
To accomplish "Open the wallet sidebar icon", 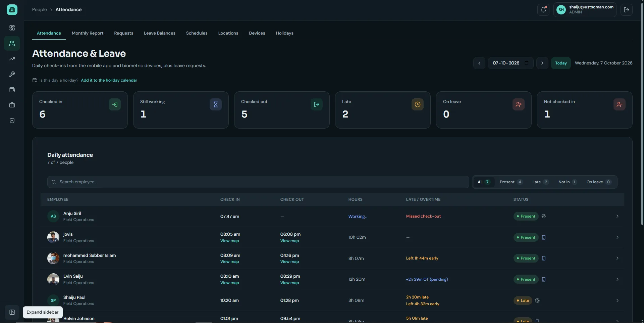I will pos(12,90).
